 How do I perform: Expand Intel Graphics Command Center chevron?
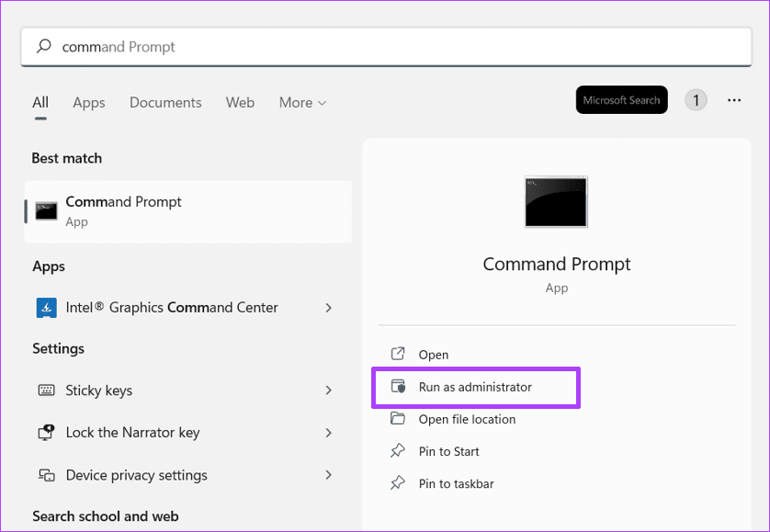click(329, 308)
